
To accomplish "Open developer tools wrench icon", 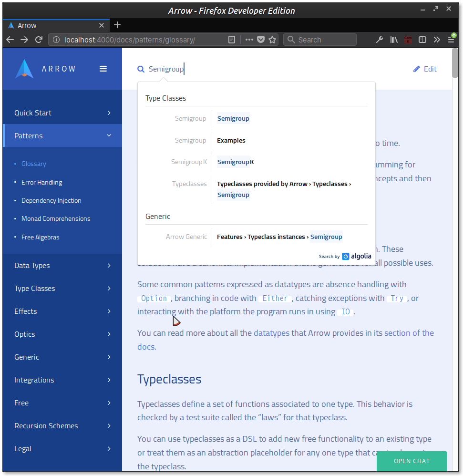I will point(379,40).
